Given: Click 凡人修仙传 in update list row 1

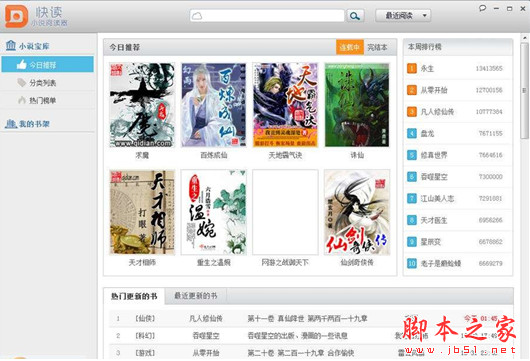Looking at the screenshot, I should [x=206, y=318].
